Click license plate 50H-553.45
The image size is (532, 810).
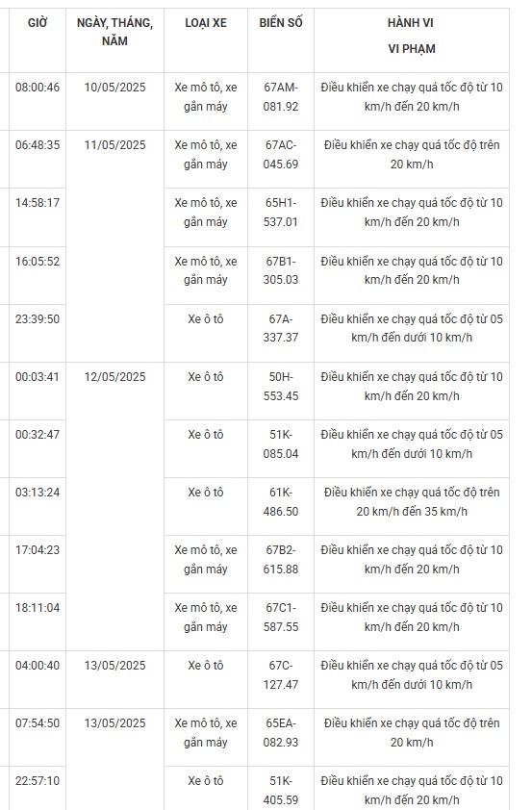pos(281,387)
